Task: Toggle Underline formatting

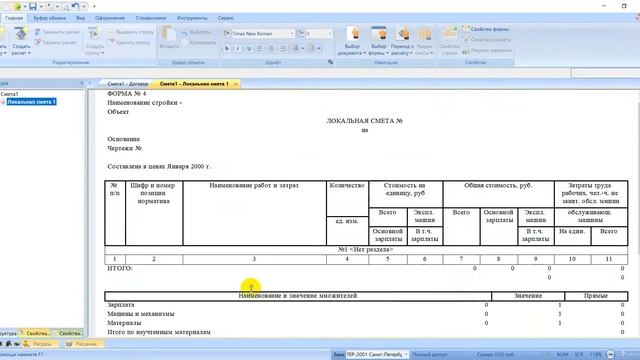Action: coord(249,49)
